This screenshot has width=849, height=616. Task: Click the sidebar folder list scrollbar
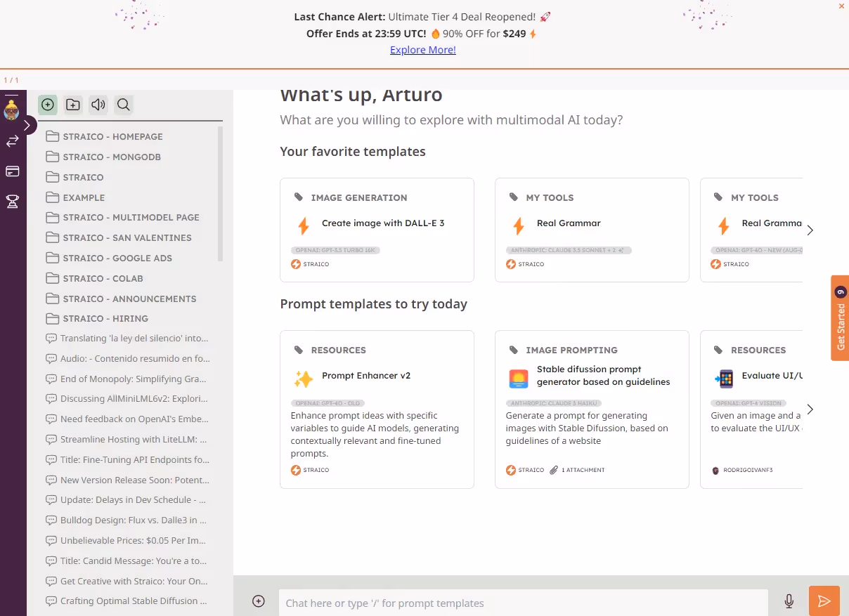[221, 193]
